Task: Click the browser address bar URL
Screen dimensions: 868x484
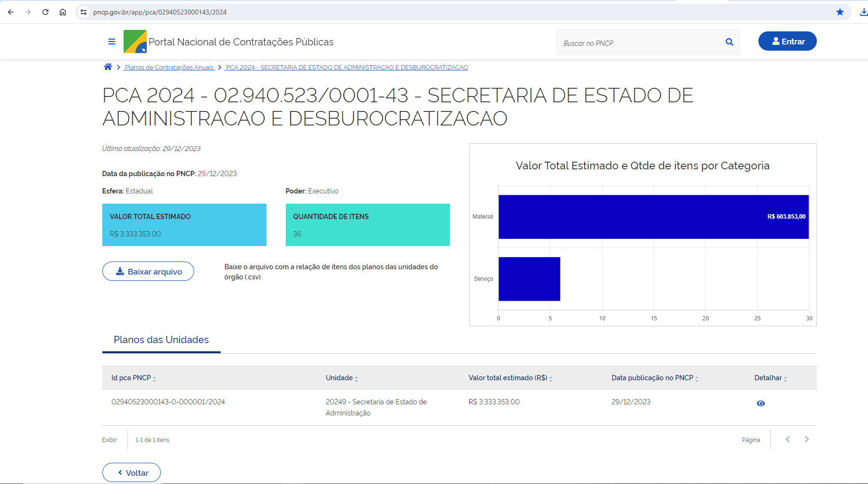Action: 160,12
